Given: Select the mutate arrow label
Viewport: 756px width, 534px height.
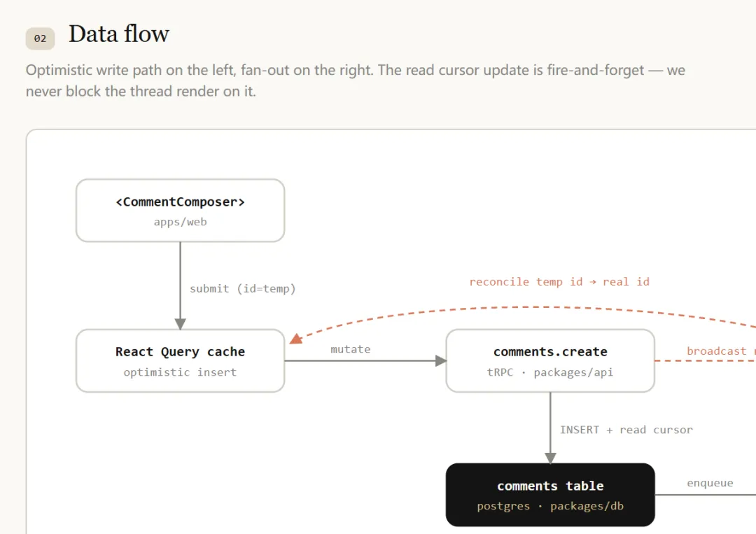Looking at the screenshot, I should point(351,349).
